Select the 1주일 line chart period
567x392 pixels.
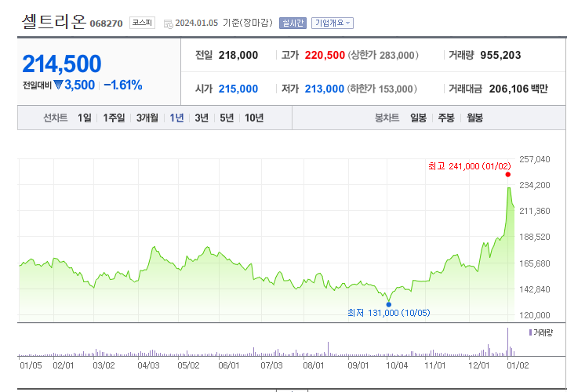(x=114, y=118)
